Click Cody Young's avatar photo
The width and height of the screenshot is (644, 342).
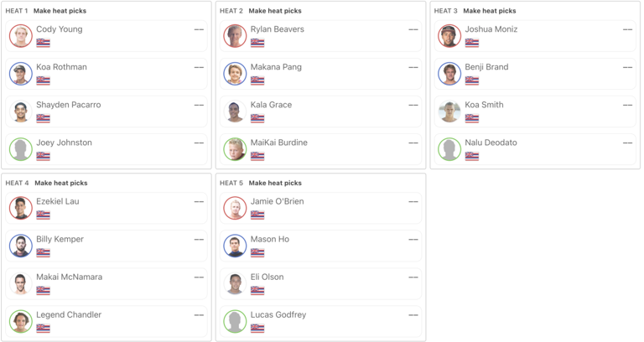tap(21, 36)
